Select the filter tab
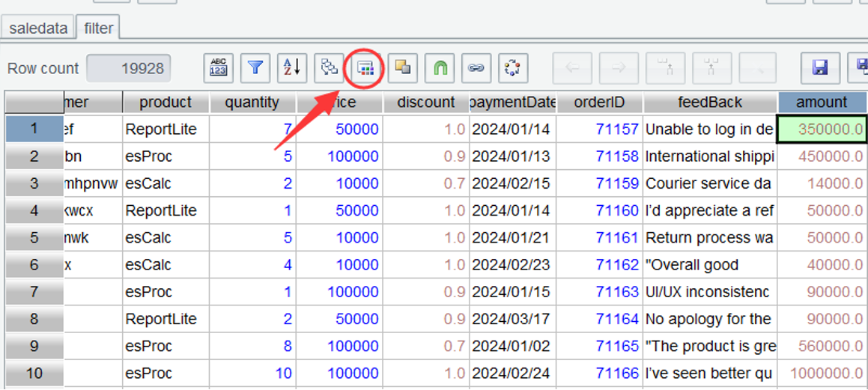Viewport: 868px width, 390px height. point(98,28)
